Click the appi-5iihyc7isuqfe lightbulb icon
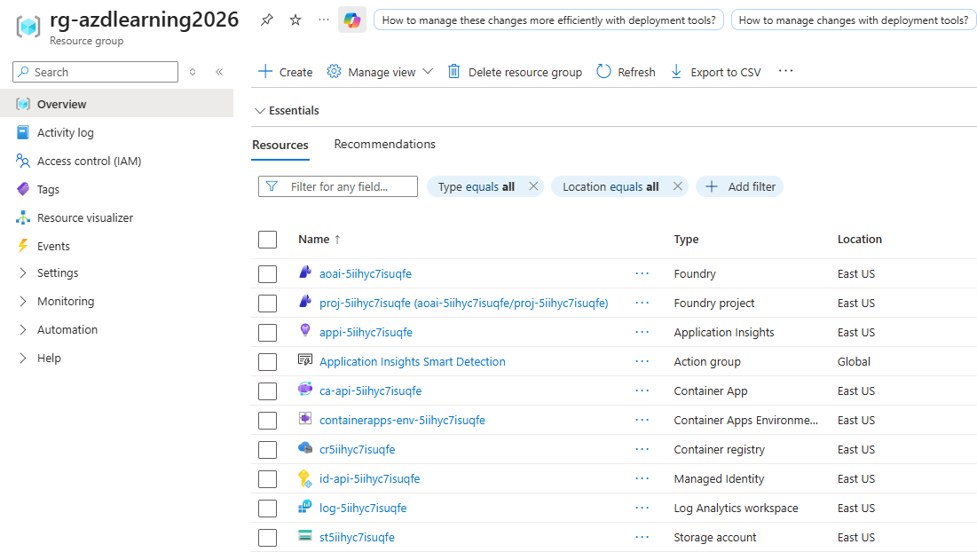 point(304,331)
